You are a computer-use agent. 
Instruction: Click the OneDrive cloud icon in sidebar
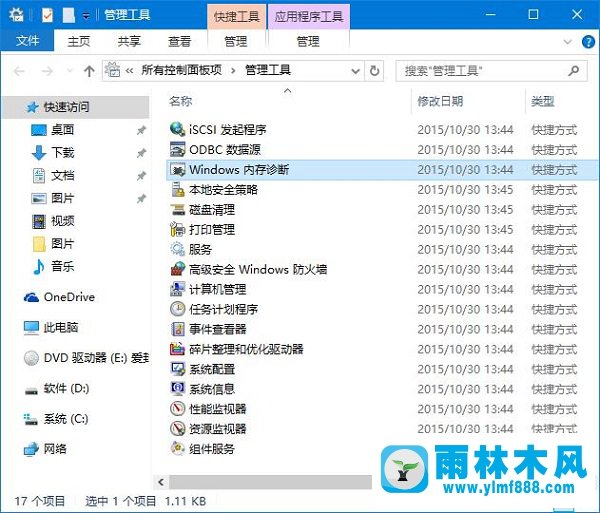coord(31,297)
